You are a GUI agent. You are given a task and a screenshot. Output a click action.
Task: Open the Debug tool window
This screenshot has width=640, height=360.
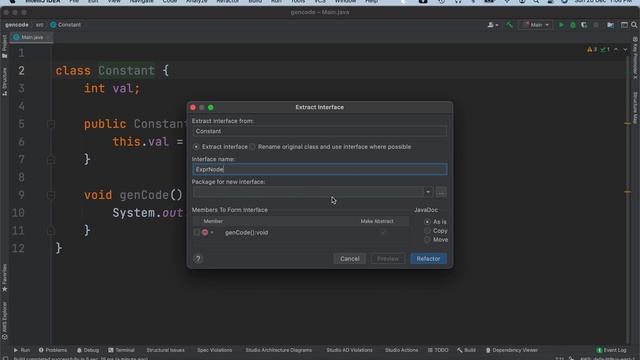(x=88, y=350)
